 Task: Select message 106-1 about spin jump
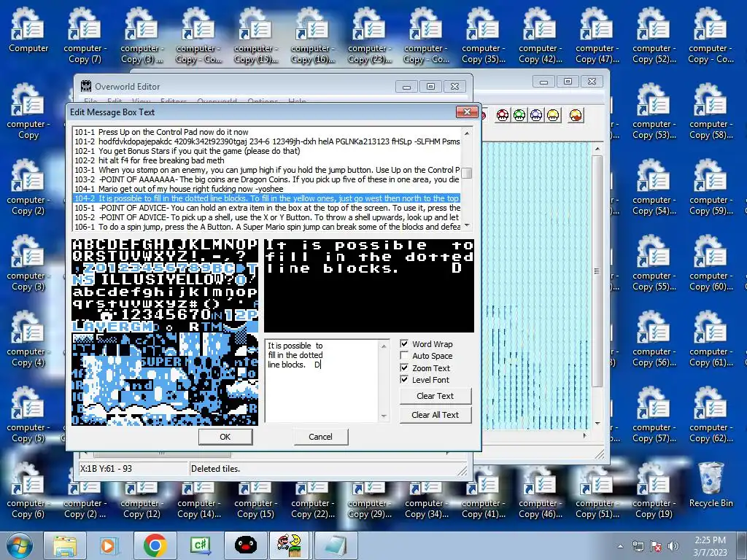click(x=267, y=227)
